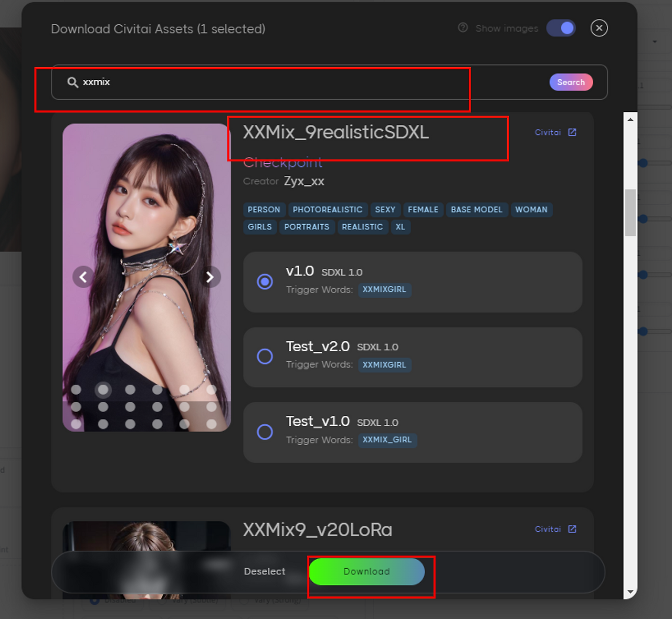Show next preview image with the right arrow

pyautogui.click(x=211, y=277)
